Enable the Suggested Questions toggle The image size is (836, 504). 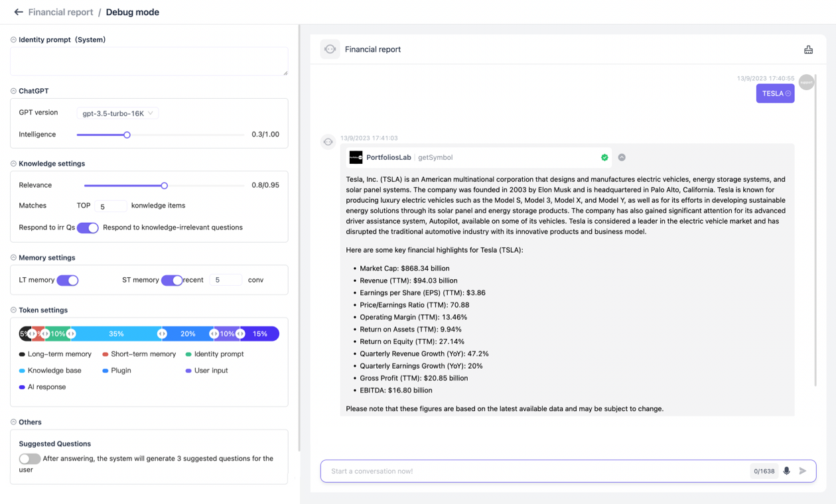[30, 459]
